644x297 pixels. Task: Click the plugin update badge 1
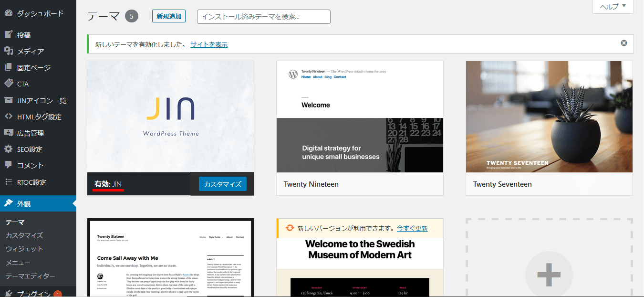pos(58,294)
